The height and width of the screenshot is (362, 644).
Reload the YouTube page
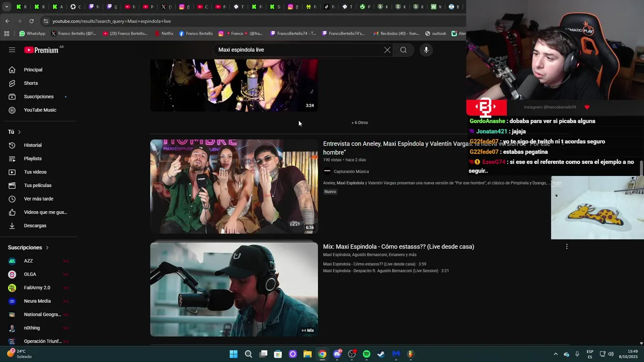pos(31,21)
